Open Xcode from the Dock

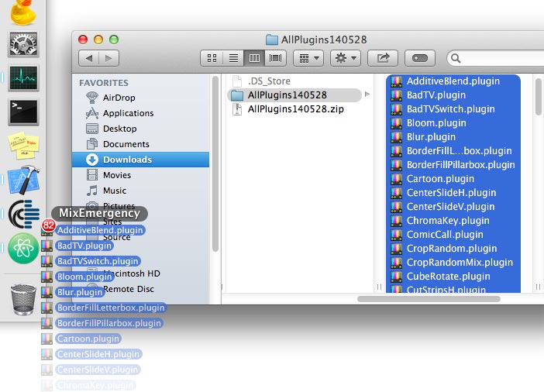pos(23,180)
